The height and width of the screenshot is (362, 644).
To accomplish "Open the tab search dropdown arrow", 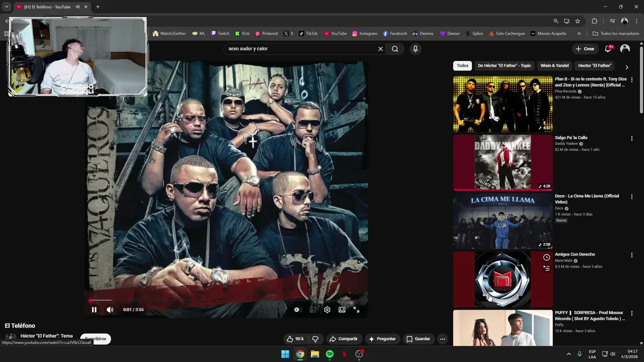I will [7, 7].
